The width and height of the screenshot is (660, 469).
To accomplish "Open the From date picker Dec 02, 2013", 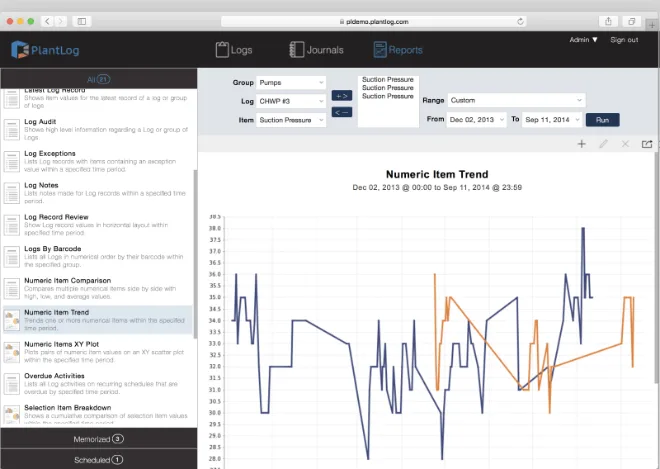I will click(476, 120).
